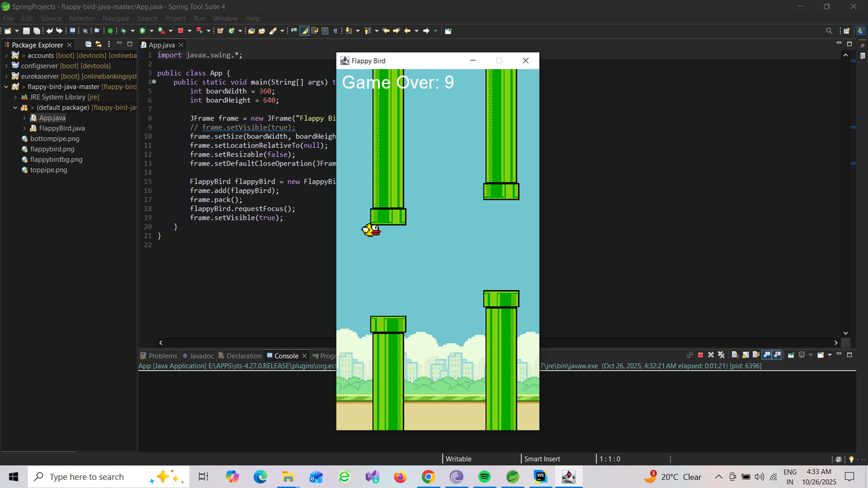Select bottompipe.png in Package Explorer

[x=55, y=139]
